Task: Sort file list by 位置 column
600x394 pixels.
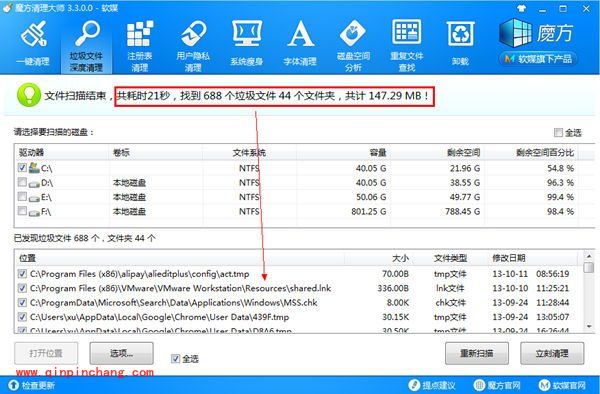Action: click(180, 258)
